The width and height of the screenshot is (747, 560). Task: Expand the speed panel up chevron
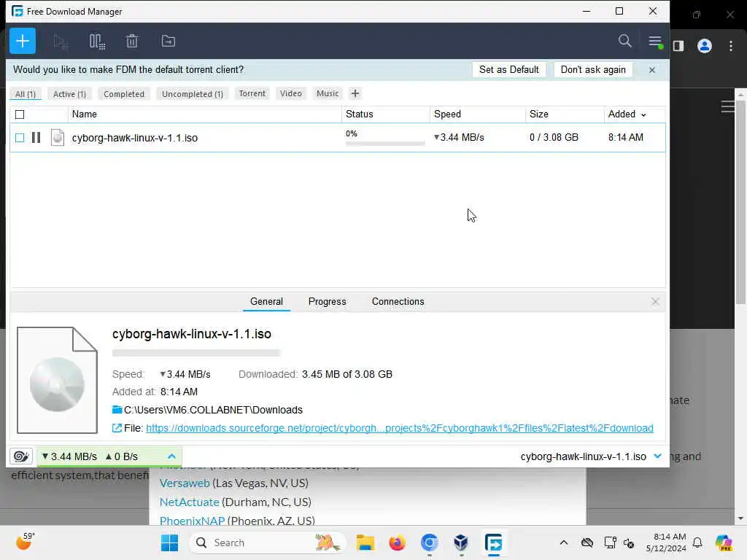(171, 456)
